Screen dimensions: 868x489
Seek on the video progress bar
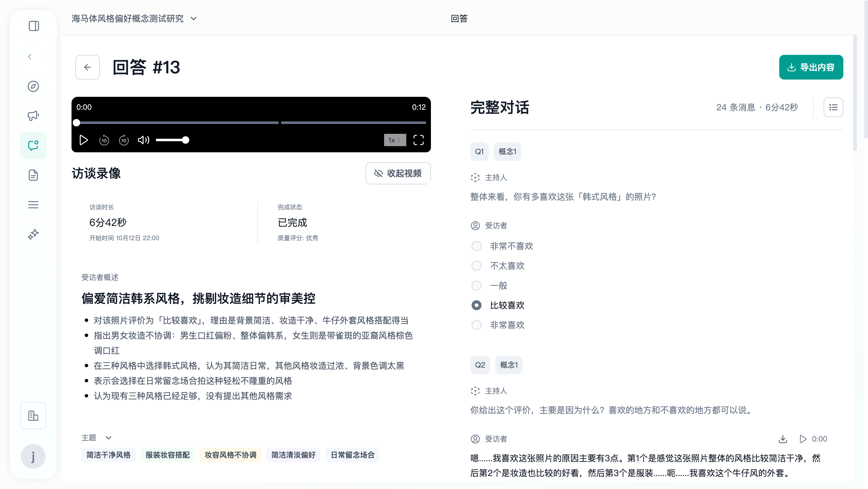pyautogui.click(x=251, y=123)
